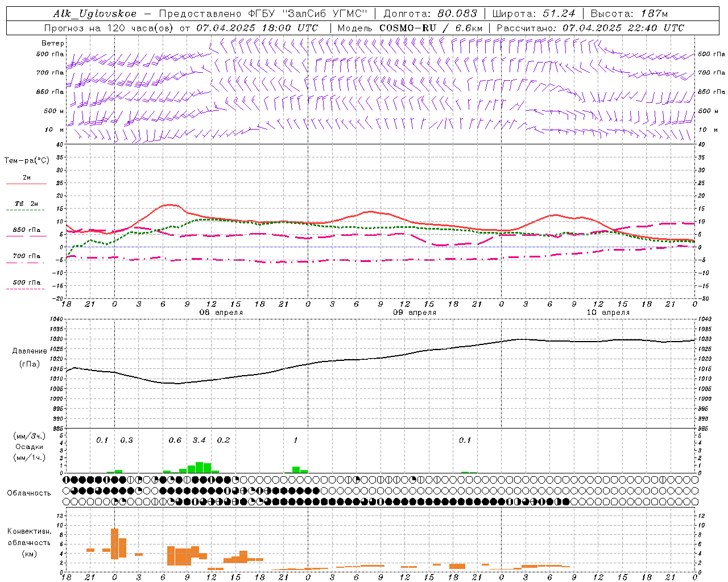The width and height of the screenshot is (728, 582).
Task: Click the '700 гПа' temperature legend line sample
Action: point(26,263)
